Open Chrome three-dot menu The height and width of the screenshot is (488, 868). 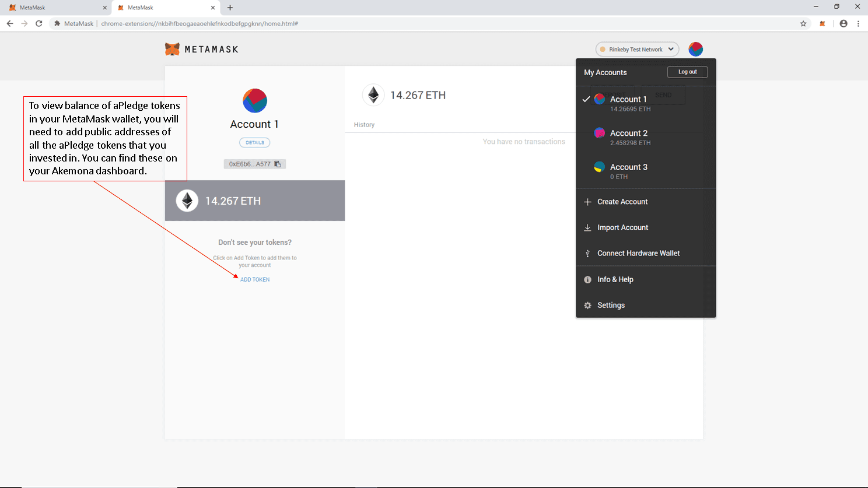[x=858, y=23]
